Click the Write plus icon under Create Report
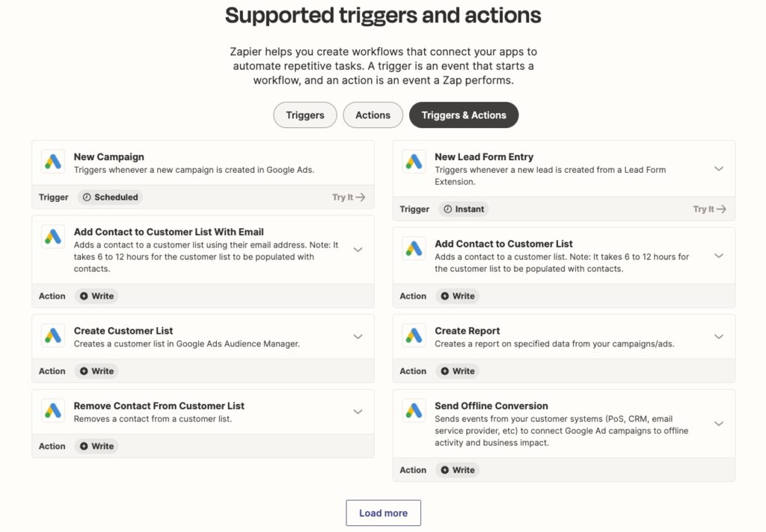The image size is (766, 532). [x=444, y=371]
